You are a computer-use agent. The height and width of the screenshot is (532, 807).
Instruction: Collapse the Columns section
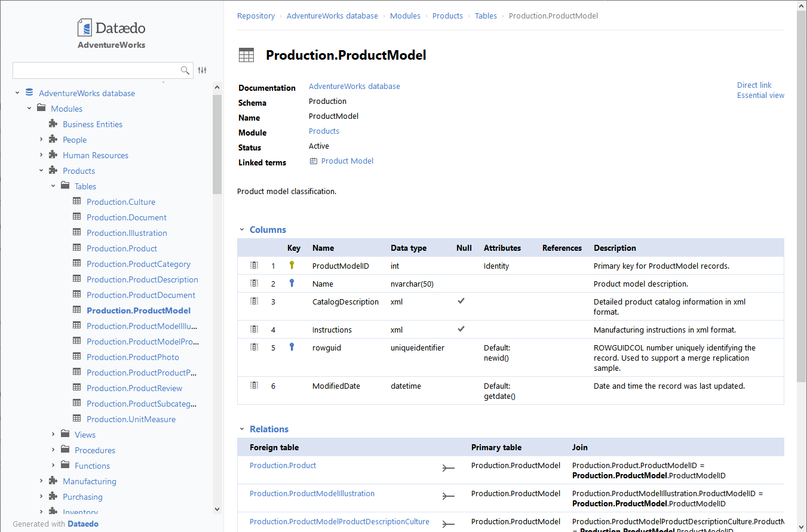241,229
